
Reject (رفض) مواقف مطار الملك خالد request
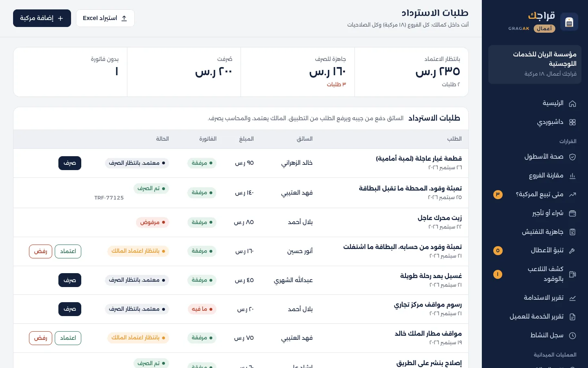[x=40, y=338]
